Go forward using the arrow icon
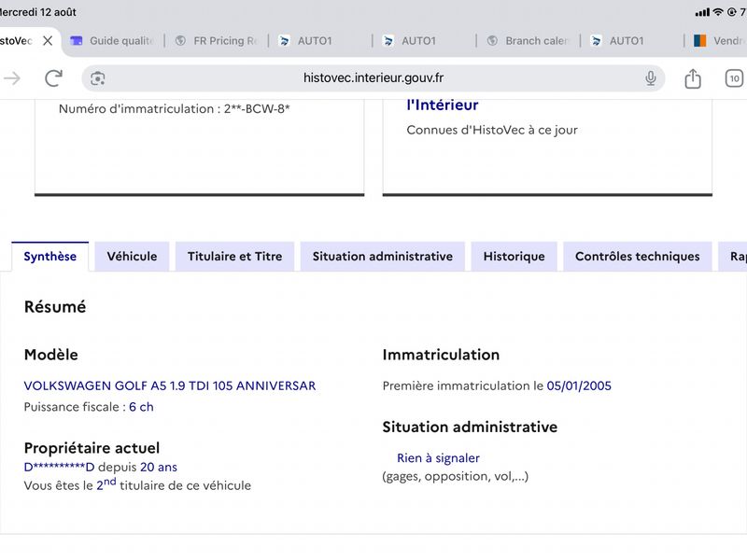Image resolution: width=747 pixels, height=560 pixels. pos(11,78)
